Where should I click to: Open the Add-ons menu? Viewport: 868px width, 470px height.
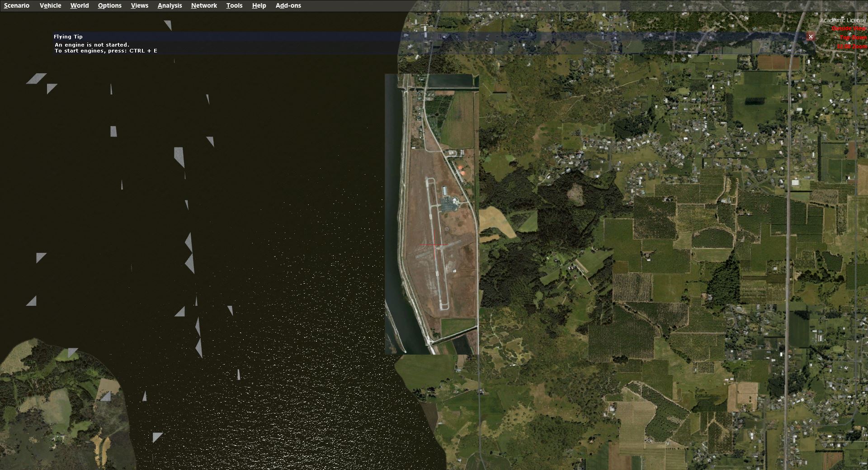(288, 5)
